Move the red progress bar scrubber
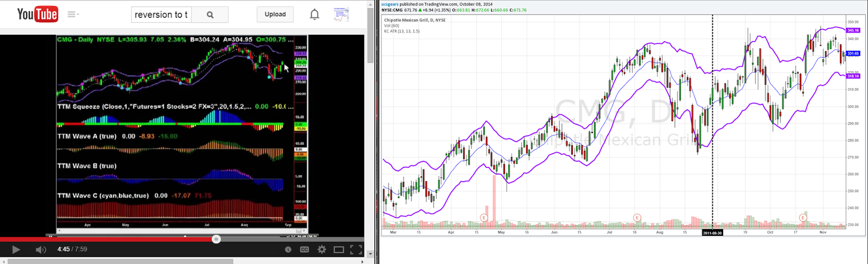 tap(216, 239)
